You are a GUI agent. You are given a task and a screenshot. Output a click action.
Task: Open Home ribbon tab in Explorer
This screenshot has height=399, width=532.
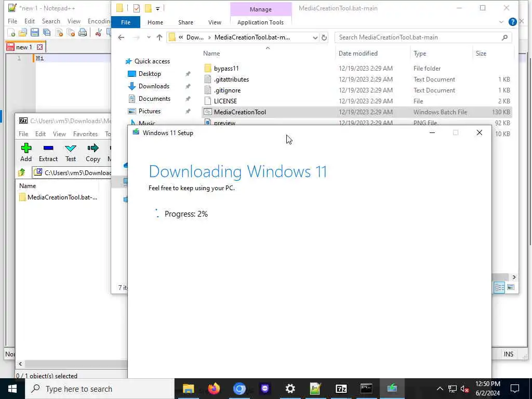click(155, 22)
